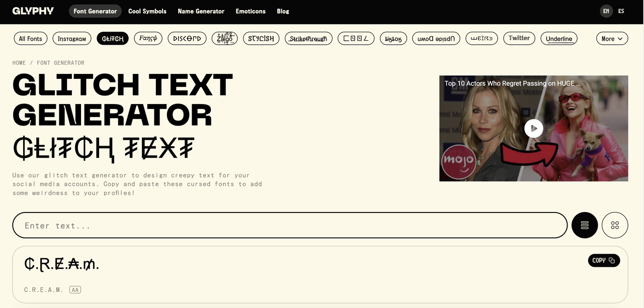Screen dimensions: 644x308
Task: Open the video title link
Action: pyautogui.click(x=512, y=83)
